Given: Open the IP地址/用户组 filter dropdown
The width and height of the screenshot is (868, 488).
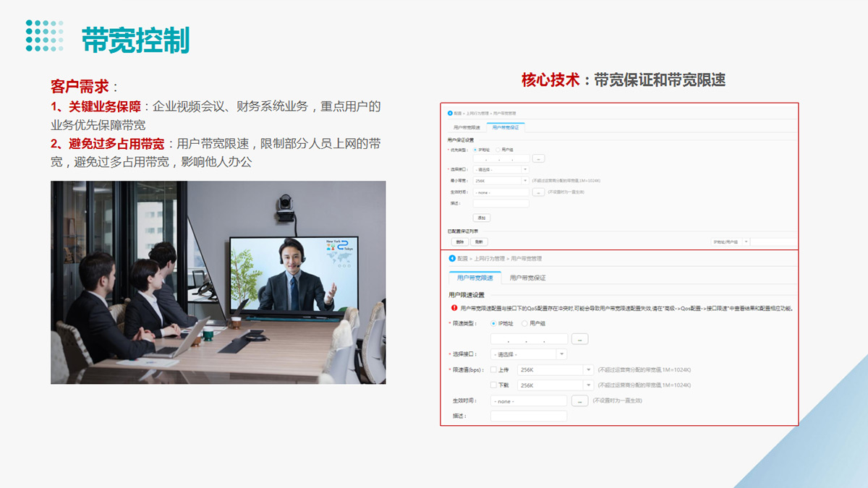Looking at the screenshot, I should [x=731, y=241].
